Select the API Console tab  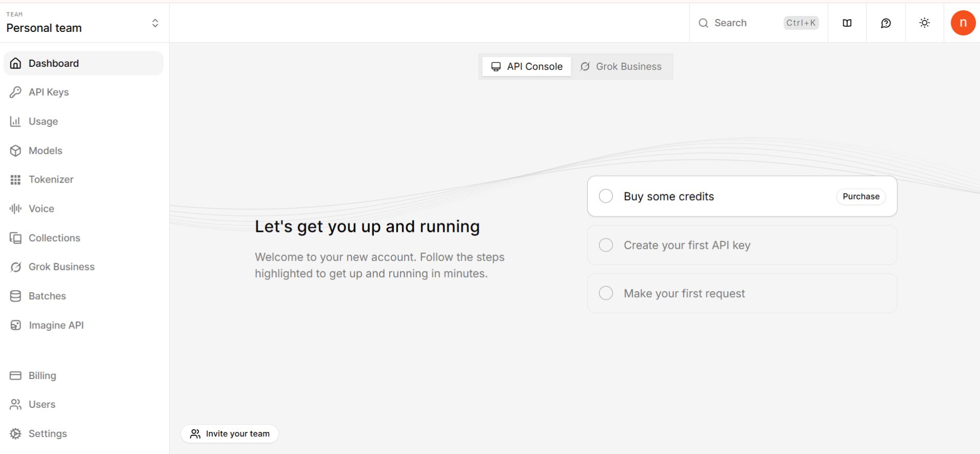tap(527, 66)
